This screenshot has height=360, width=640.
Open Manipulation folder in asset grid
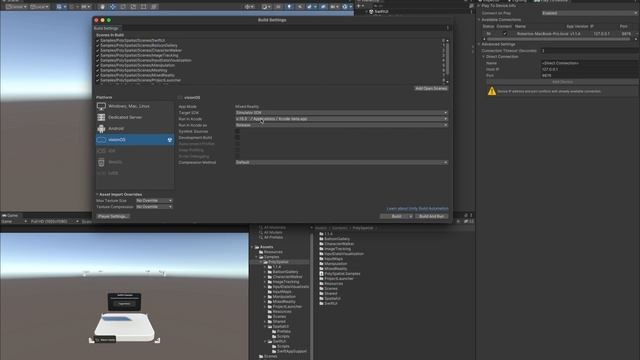(333, 264)
